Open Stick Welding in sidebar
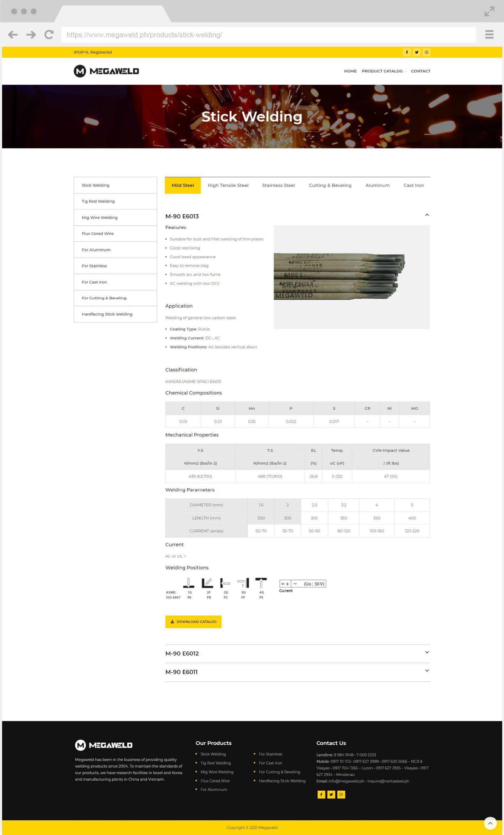The height and width of the screenshot is (835, 504). [115, 185]
